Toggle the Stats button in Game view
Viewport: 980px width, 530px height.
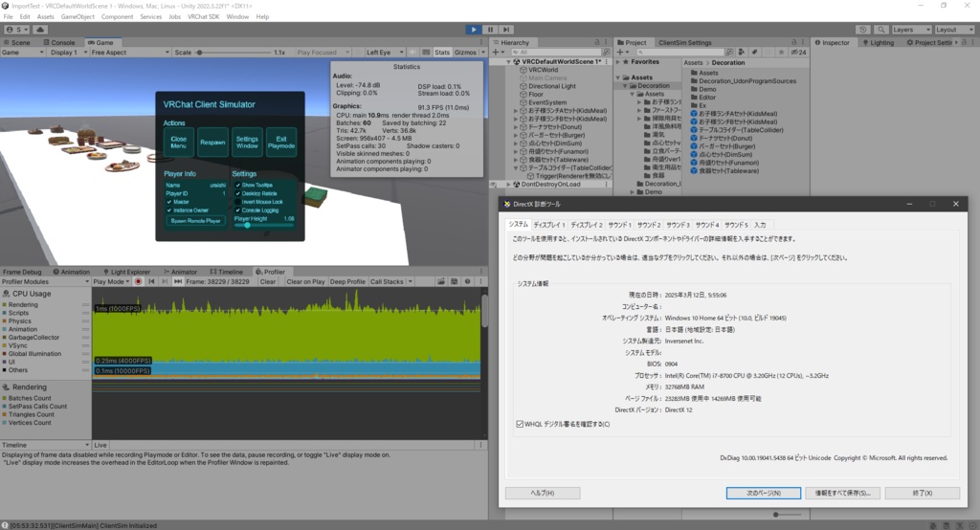click(442, 53)
